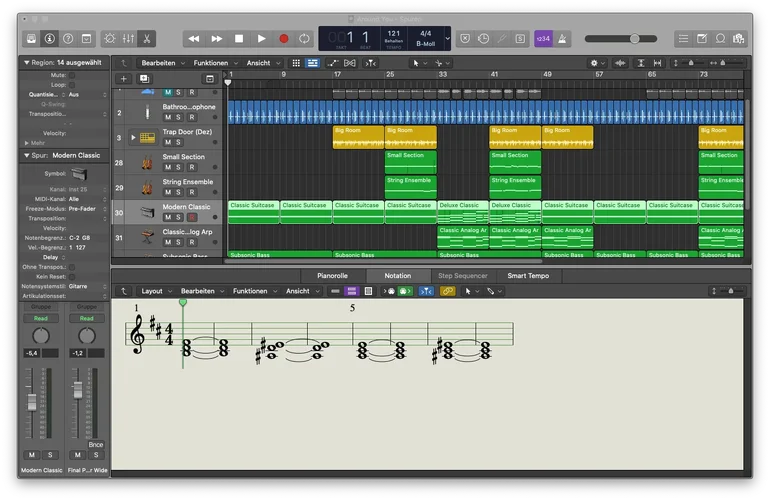The width and height of the screenshot is (770, 500).
Task: Open the Scissors editors icon in the toolbar
Action: coord(146,39)
